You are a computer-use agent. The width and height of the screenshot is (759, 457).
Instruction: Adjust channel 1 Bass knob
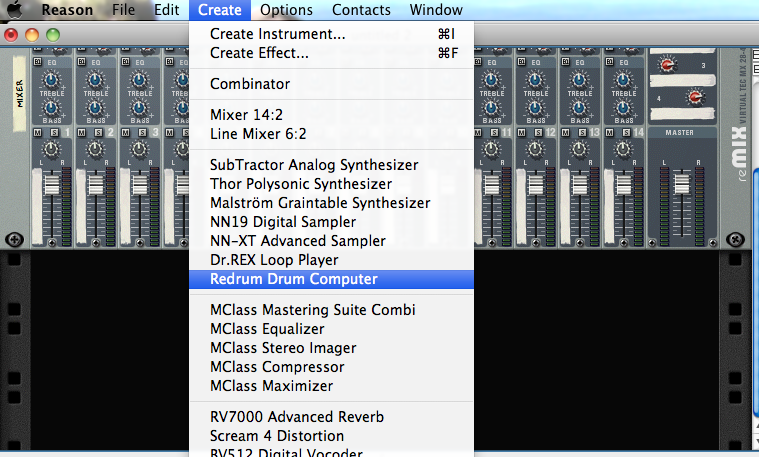coord(51,107)
